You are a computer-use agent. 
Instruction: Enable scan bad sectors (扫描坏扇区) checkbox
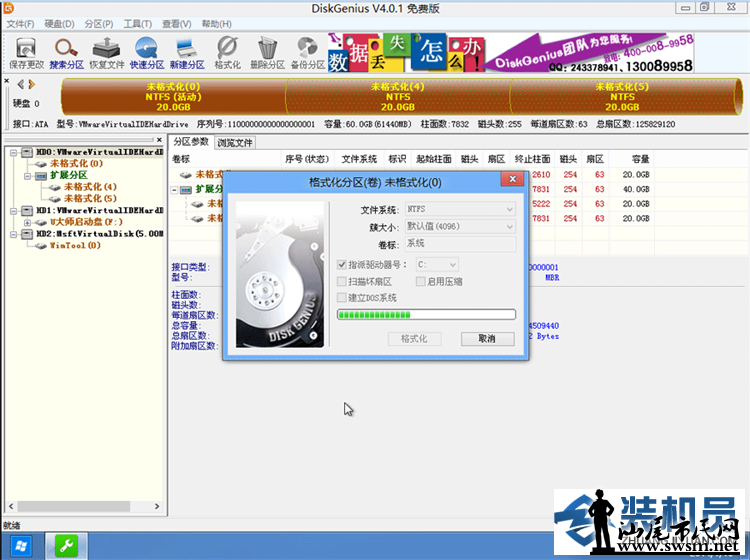coord(342,281)
